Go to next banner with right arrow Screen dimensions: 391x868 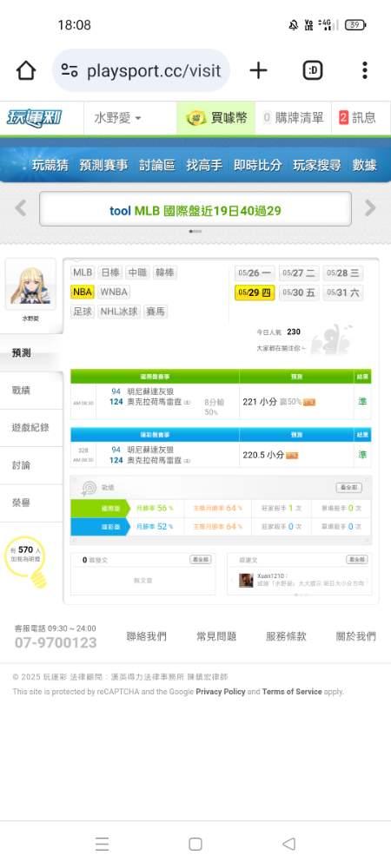[x=370, y=208]
